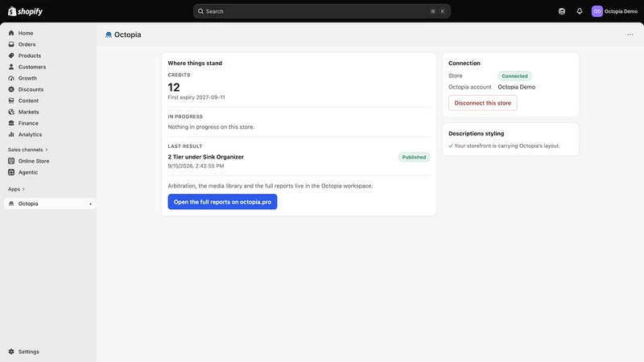Image resolution: width=644 pixels, height=362 pixels.
Task: Click the pin dot beside Octopia app
Action: [90, 204]
